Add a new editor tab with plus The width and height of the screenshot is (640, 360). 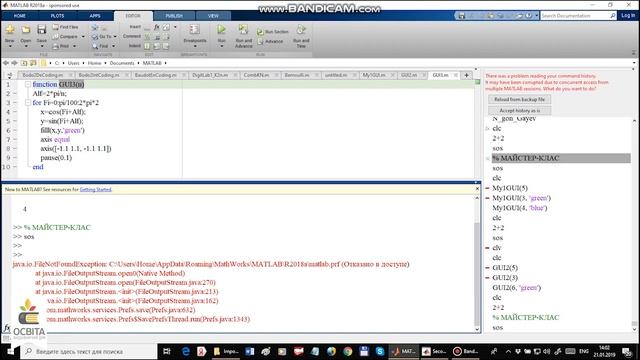[x=466, y=75]
